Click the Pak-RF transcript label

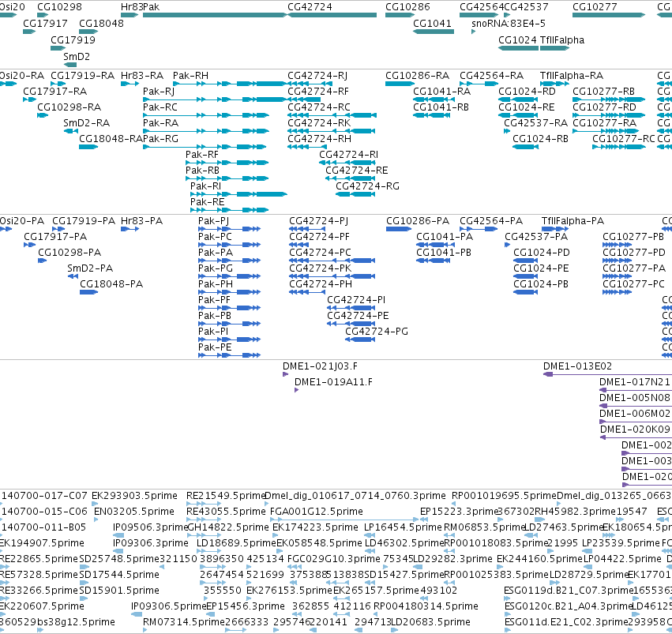(202, 155)
